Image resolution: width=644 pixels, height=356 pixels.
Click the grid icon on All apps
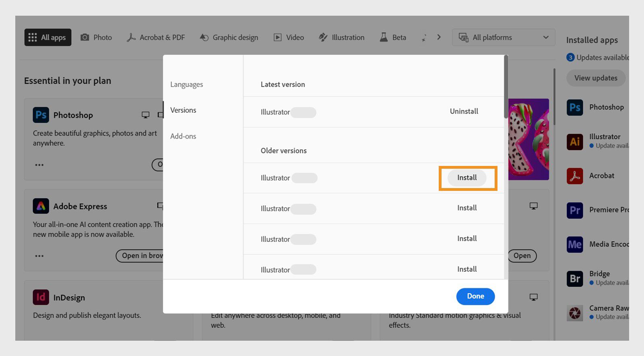[33, 37]
